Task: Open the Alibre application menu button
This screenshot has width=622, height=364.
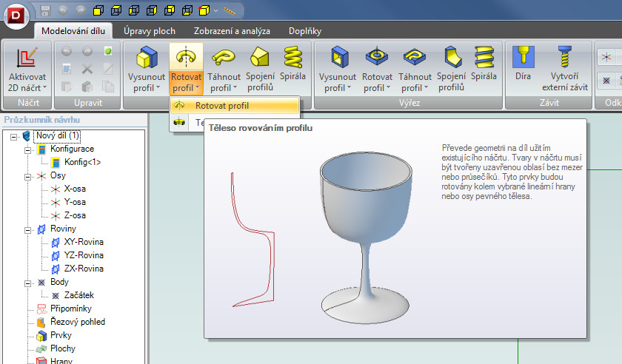Action: tap(16, 13)
